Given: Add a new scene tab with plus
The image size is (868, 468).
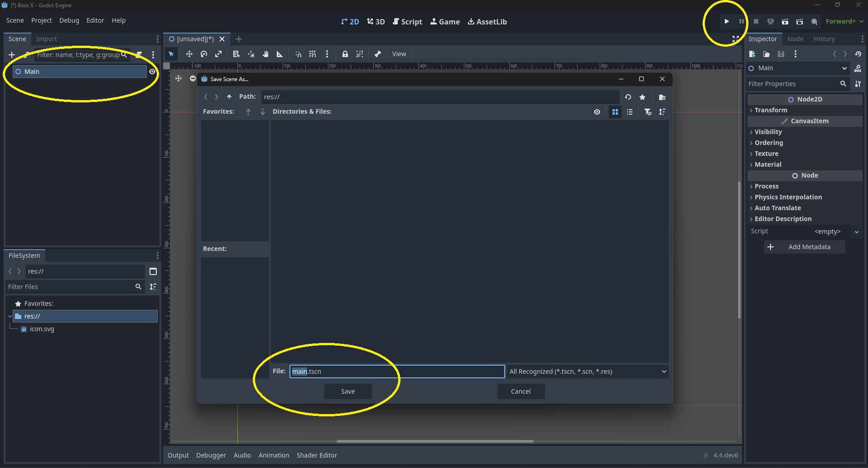Looking at the screenshot, I should click(239, 39).
